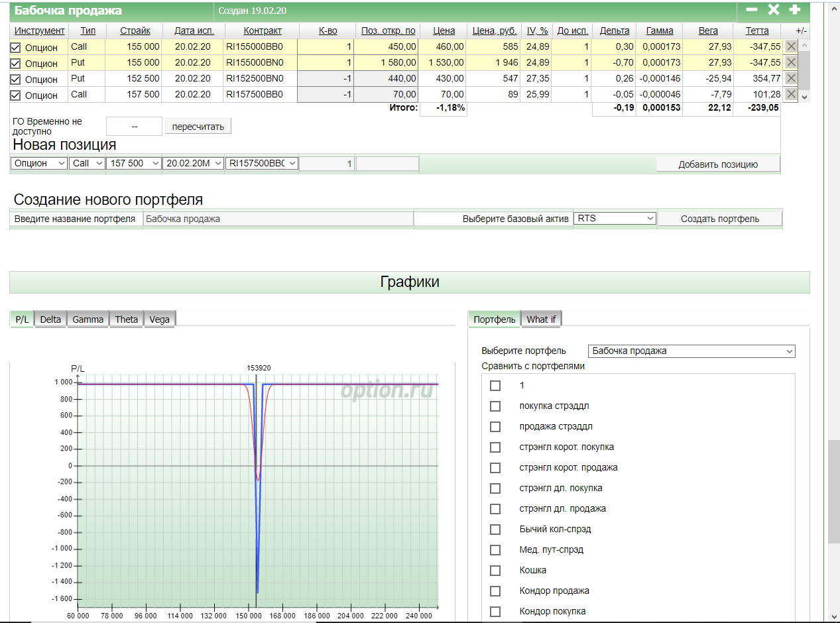The image size is (840, 623).
Task: Remove the Call 157 500 position row
Action: 790,94
